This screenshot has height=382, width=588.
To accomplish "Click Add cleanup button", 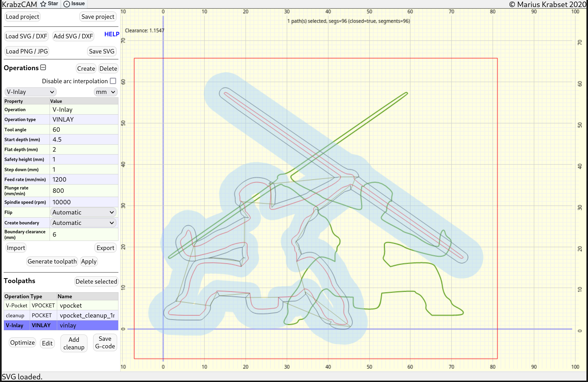I will tap(74, 343).
